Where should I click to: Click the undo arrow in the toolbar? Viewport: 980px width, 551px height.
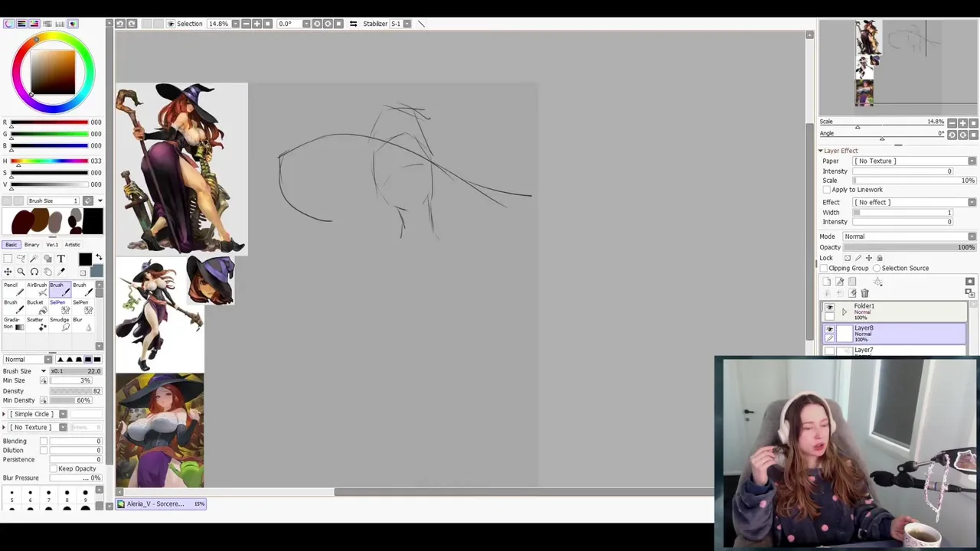(119, 24)
